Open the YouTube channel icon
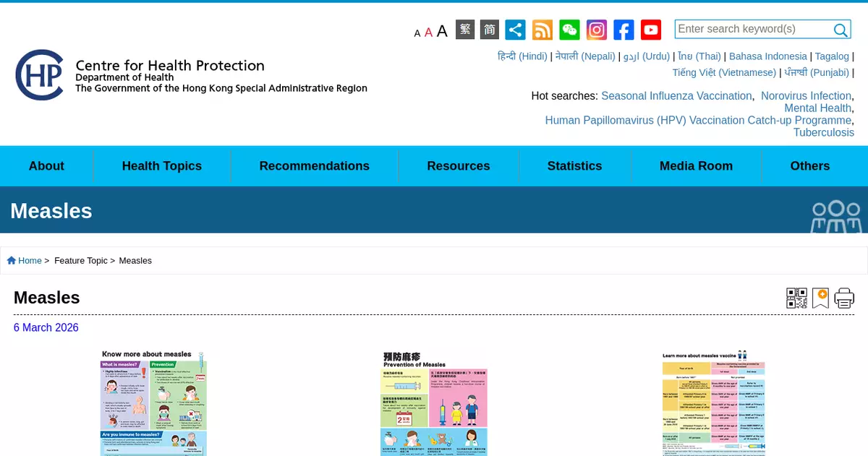The image size is (868, 456). [651, 30]
